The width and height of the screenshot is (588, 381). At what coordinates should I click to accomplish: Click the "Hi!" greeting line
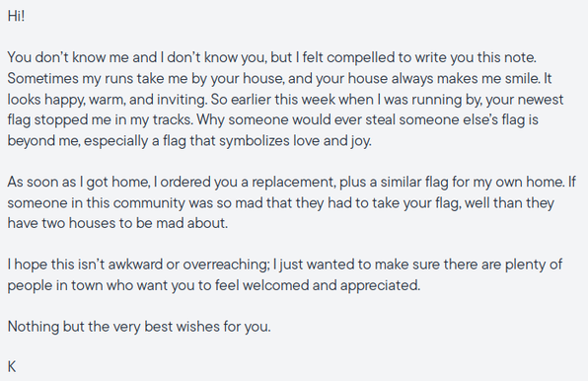click(x=16, y=16)
